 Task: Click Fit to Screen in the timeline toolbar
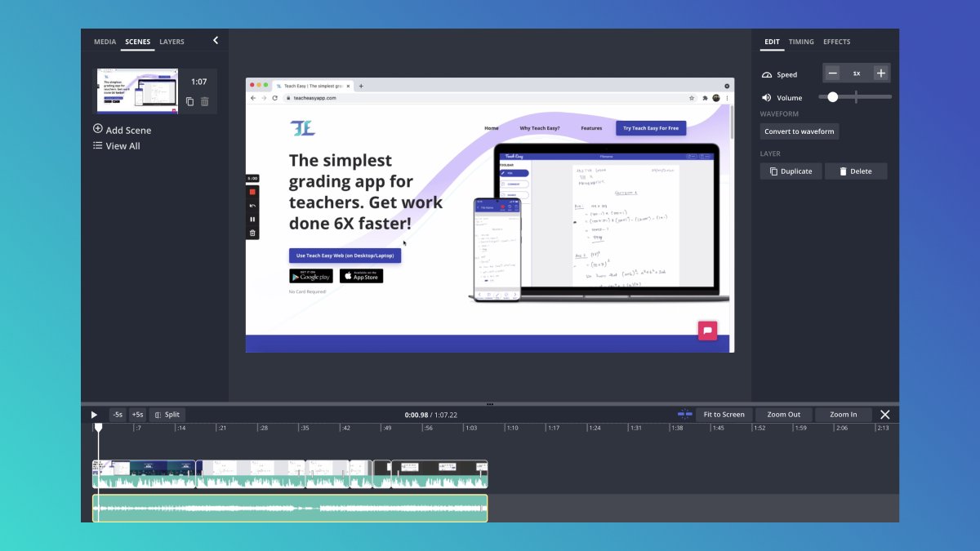tap(724, 414)
